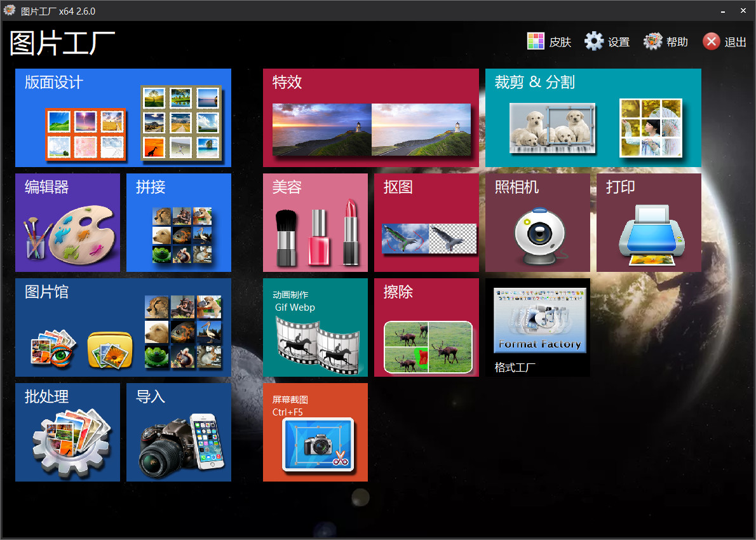Screen dimensions: 756x540
Task: Start a screen capture with 屏幕截图
Action: (315, 432)
